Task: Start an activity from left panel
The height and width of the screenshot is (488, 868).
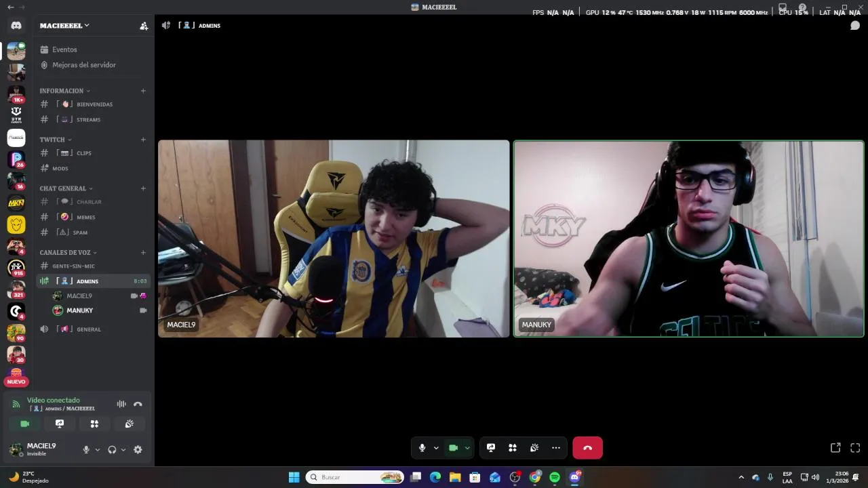Action: [x=94, y=424]
